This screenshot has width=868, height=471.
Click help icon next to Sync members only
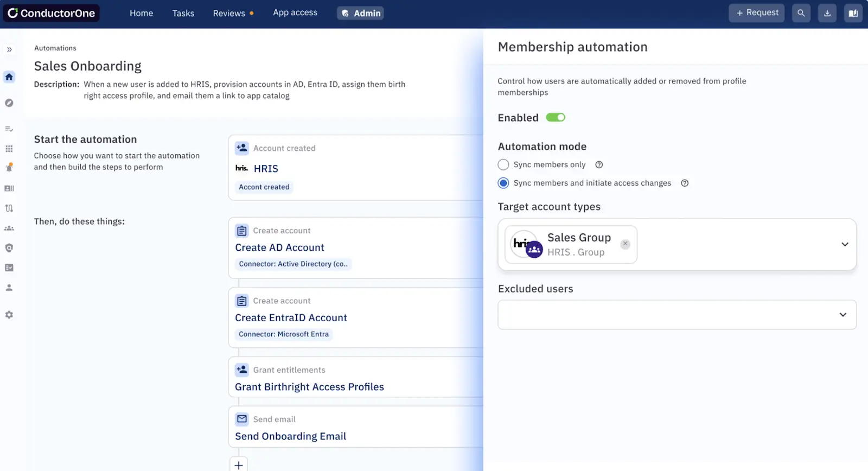tap(599, 165)
